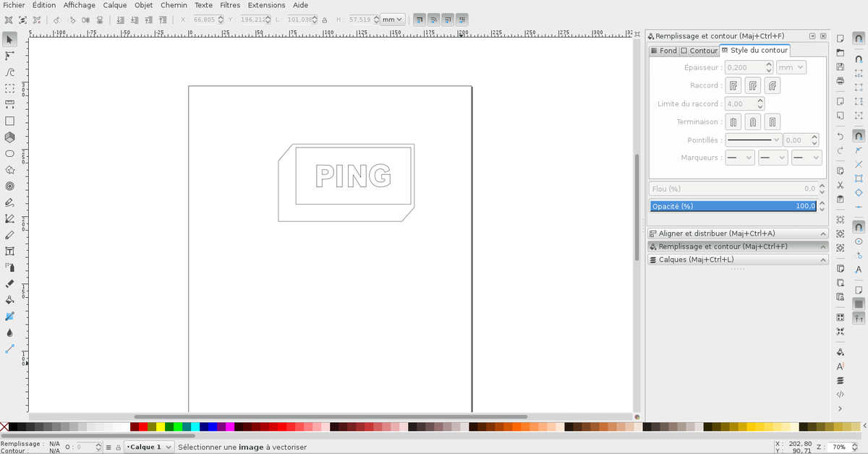Activate the 3D box tool

(x=9, y=137)
